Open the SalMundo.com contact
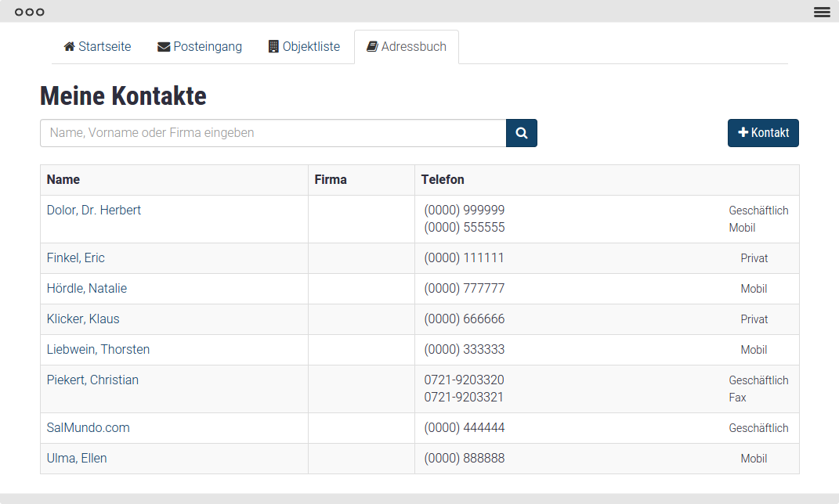 [89, 428]
